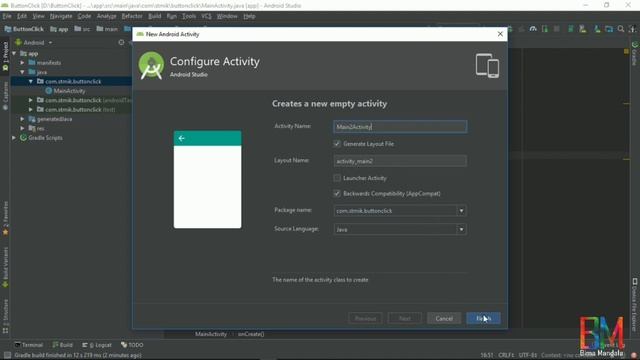
Task: Open the TODO tool window
Action: coord(132,345)
